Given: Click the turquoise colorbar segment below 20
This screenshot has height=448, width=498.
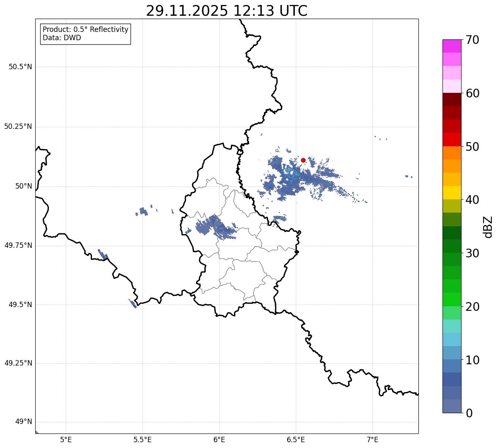Looking at the screenshot, I should (x=452, y=326).
